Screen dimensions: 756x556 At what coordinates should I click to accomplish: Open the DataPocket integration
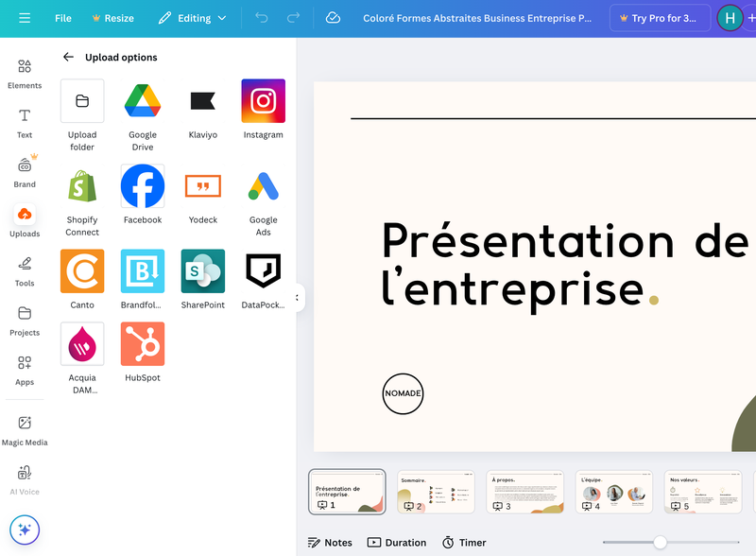[x=264, y=280]
